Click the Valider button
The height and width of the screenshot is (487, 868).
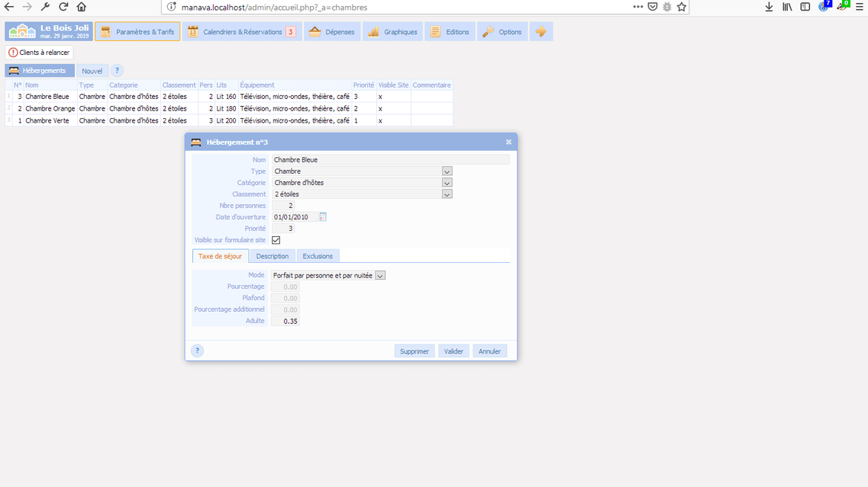pos(453,351)
